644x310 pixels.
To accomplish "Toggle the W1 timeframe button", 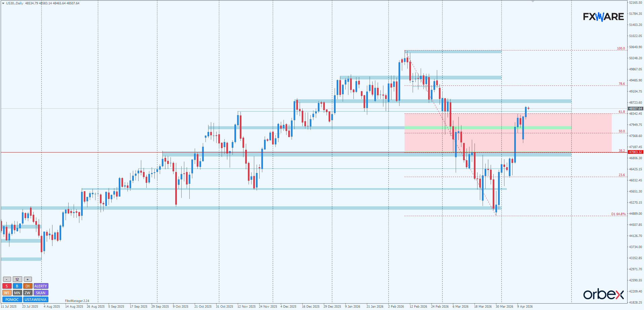I will [7, 293].
